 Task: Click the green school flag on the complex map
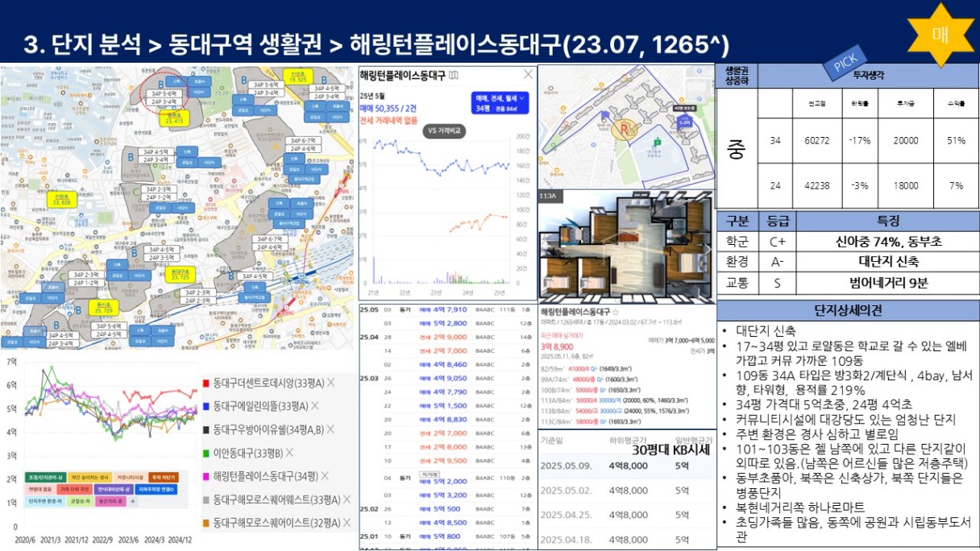tap(656, 143)
